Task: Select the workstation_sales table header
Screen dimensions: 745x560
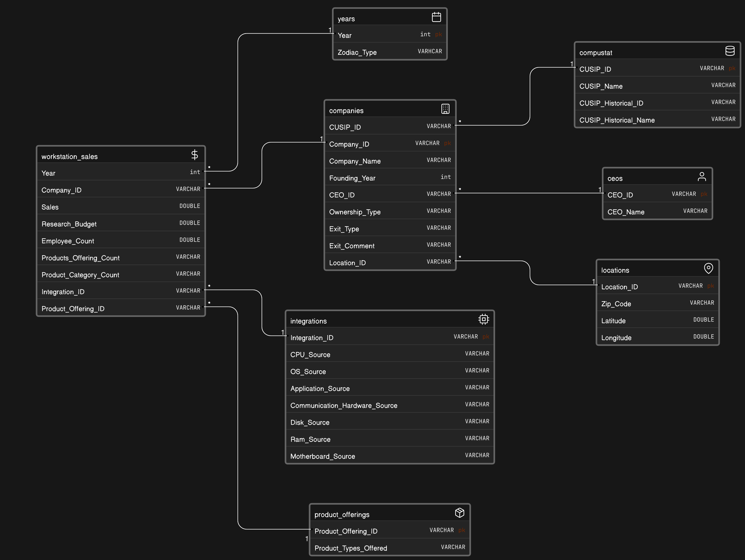Action: (69, 156)
